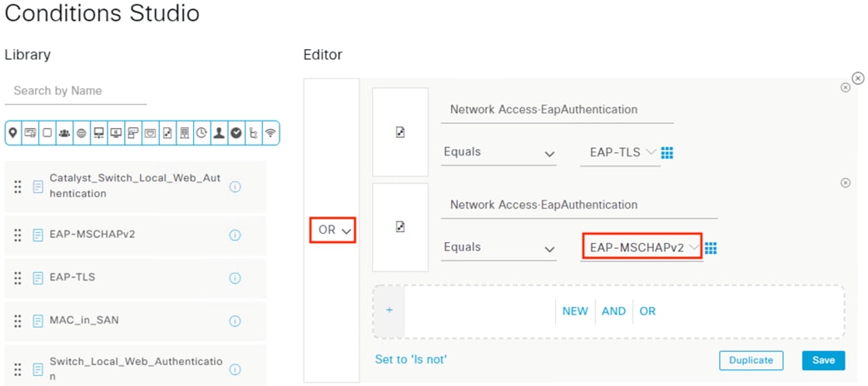Click attribute icon box of first condition
The width and height of the screenshot is (868, 386).
pyautogui.click(x=400, y=132)
